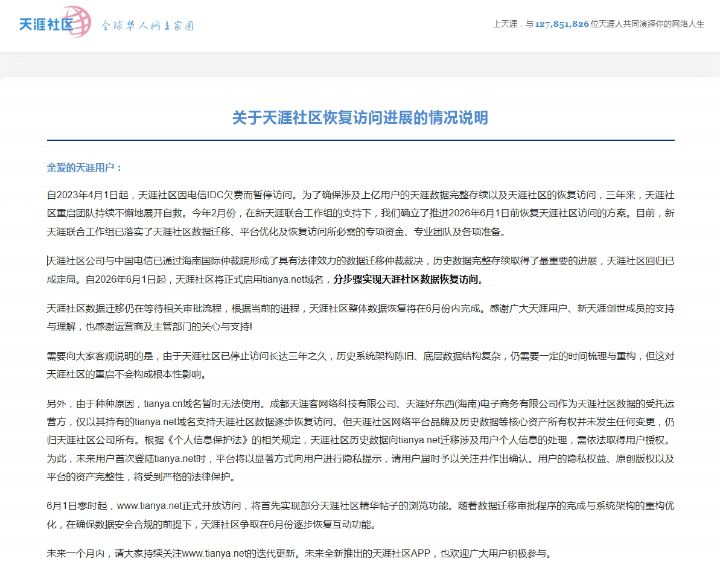The height and width of the screenshot is (569, 720).
Task: Click the text 《个人信息保护法》
Action: [x=210, y=440]
